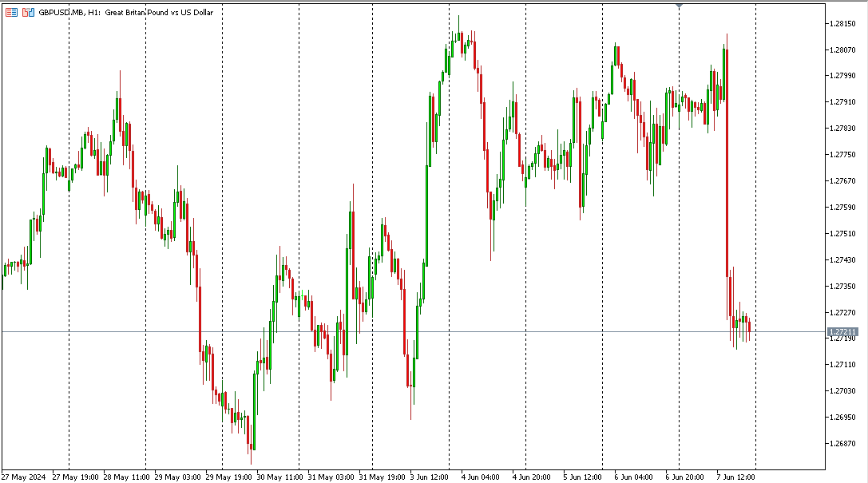Click the 28 May 11:00 time label
This screenshot has width=868, height=483.
126,477
